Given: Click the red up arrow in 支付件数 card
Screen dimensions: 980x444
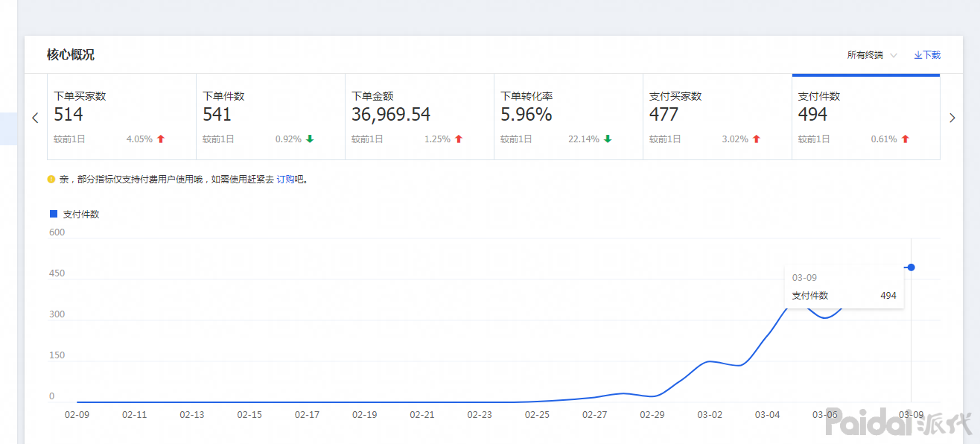Looking at the screenshot, I should [x=906, y=139].
